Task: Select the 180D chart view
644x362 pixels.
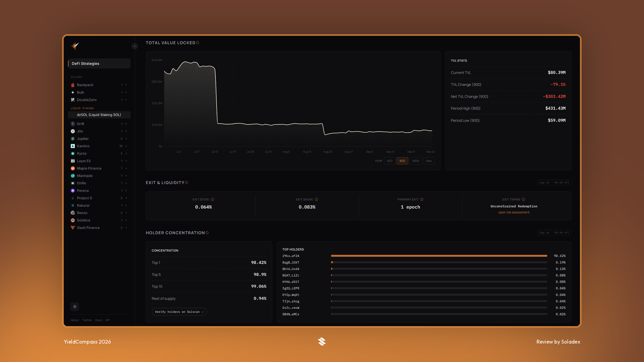Action: [x=416, y=161]
